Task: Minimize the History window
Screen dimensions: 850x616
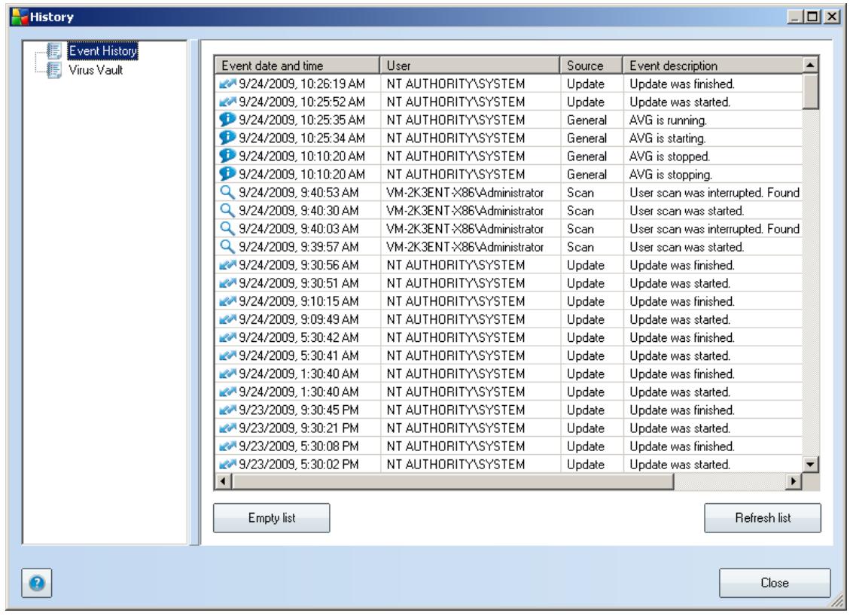Action: pos(795,17)
